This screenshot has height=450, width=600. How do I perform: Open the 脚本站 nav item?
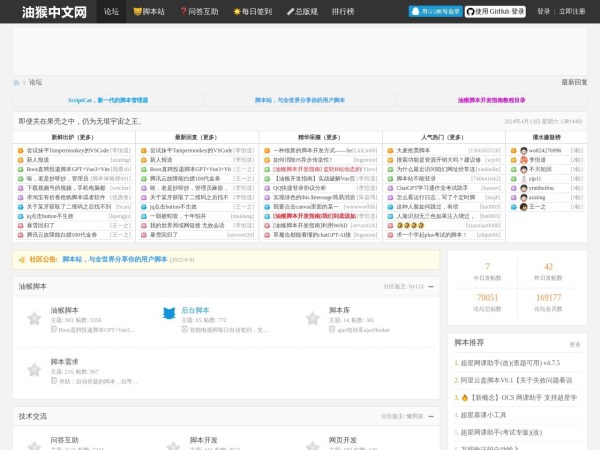(149, 11)
